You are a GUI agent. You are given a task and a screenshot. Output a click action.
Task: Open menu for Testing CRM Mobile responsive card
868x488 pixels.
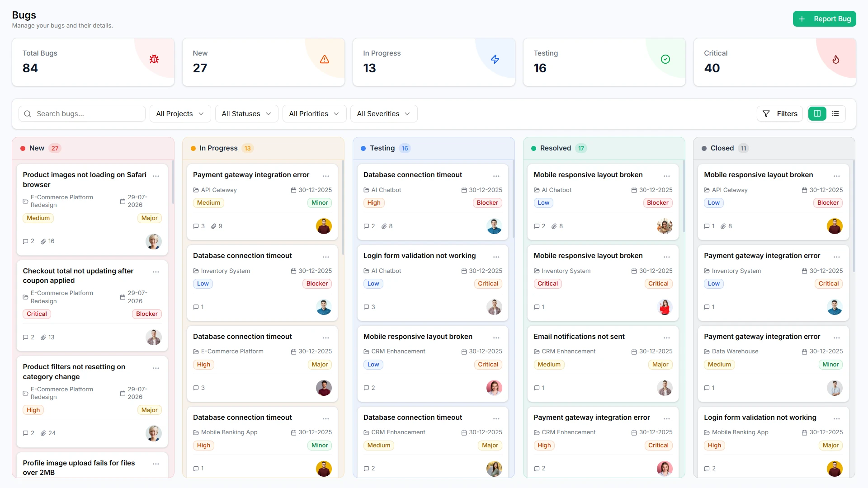point(496,338)
